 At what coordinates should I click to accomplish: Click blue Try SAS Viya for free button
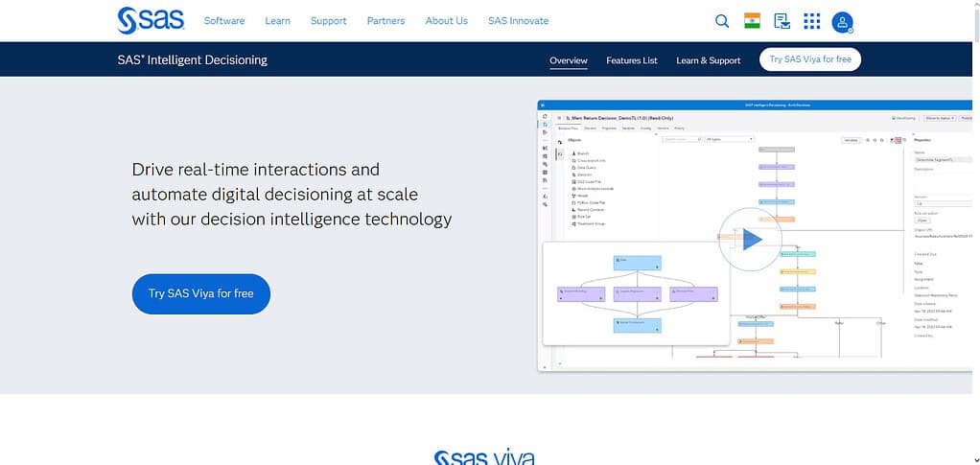[200, 293]
